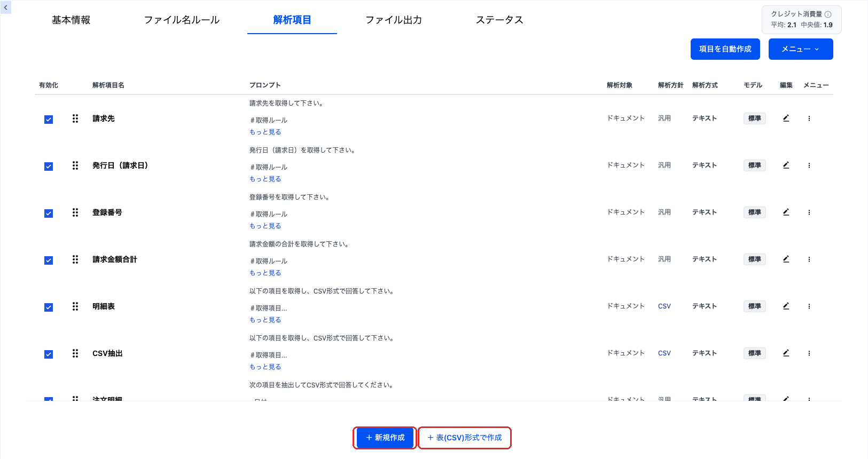Image resolution: width=868 pixels, height=459 pixels.
Task: Click 汎用 value in 登録番号 row
Action: click(x=664, y=212)
